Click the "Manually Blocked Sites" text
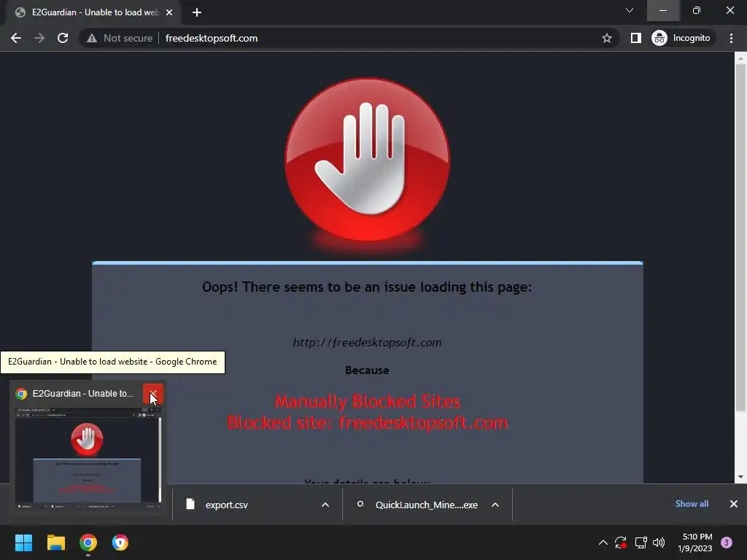 pyautogui.click(x=368, y=402)
